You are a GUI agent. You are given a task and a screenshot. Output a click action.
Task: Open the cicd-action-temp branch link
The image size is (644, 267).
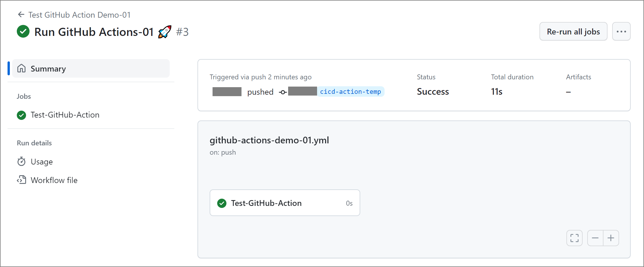pyautogui.click(x=350, y=92)
